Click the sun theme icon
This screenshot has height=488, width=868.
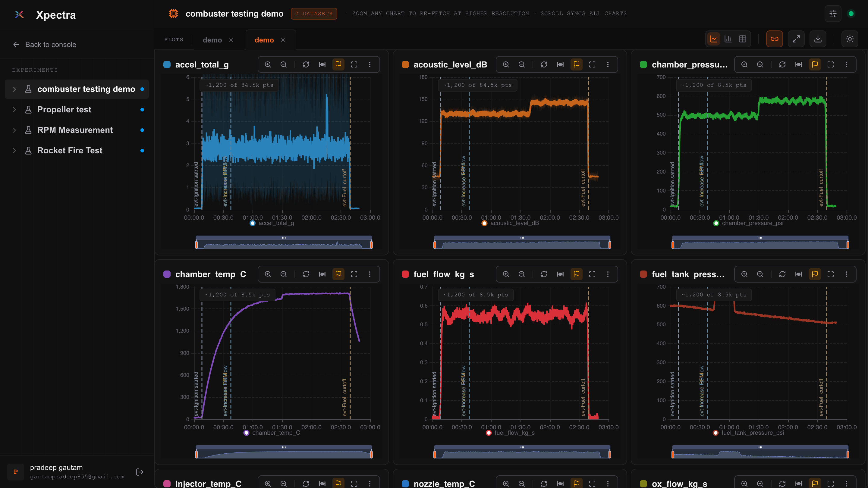pyautogui.click(x=850, y=39)
